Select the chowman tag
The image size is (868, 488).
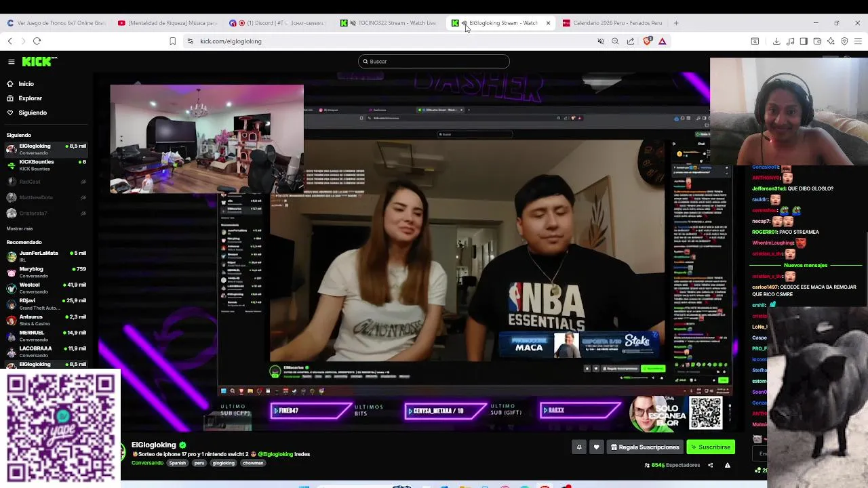(253, 463)
